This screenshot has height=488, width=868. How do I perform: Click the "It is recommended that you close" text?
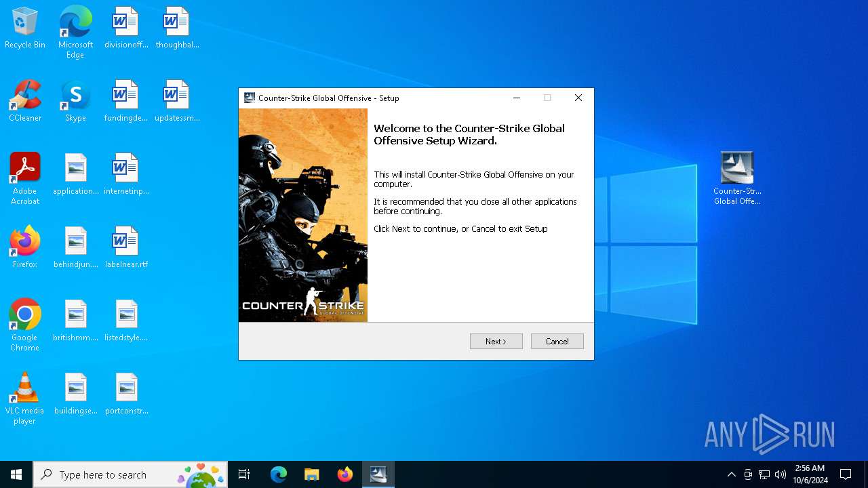click(475, 206)
